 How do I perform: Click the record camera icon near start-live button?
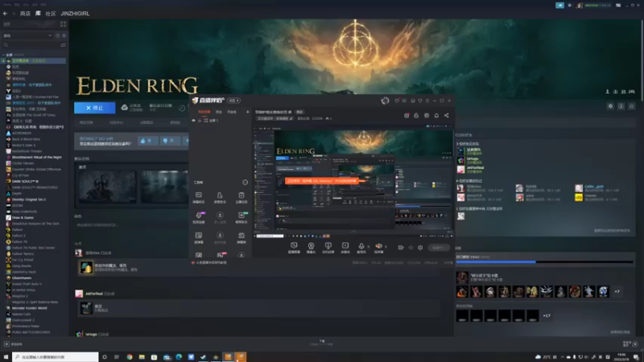tap(400, 248)
